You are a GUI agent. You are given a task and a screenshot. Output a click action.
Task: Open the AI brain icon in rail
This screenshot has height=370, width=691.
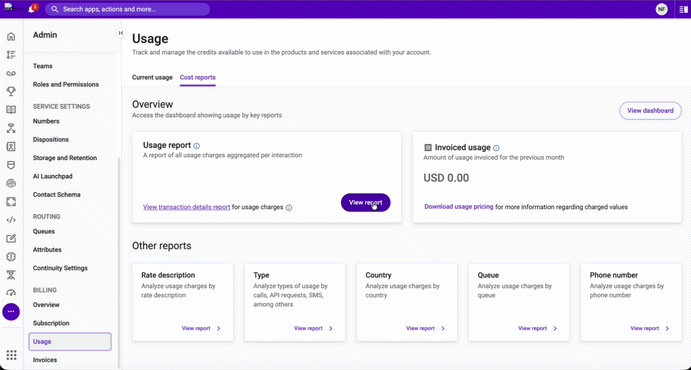coord(11,257)
